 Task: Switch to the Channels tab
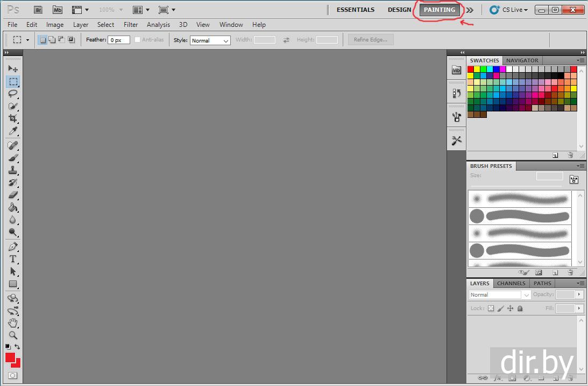pyautogui.click(x=511, y=284)
